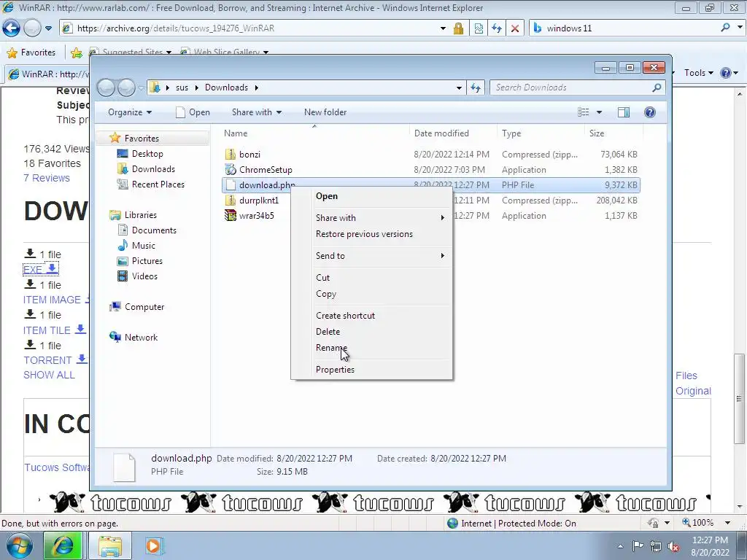Click the IE stop loading X icon
Image resolution: width=747 pixels, height=560 pixels.
pos(515,28)
